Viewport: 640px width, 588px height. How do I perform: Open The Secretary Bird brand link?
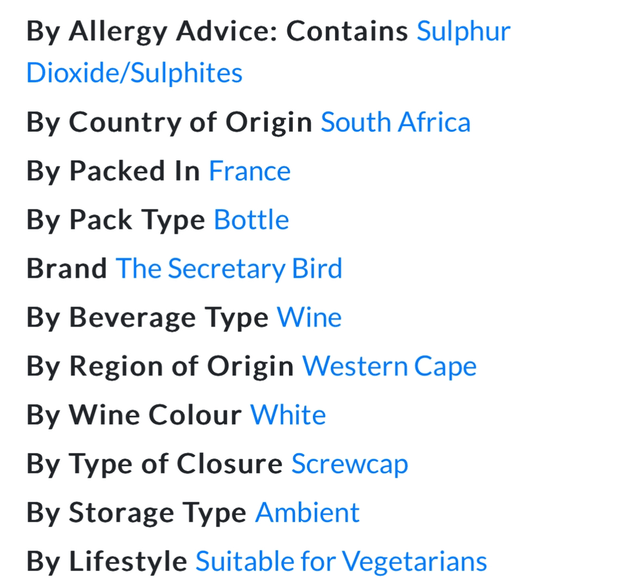pyautogui.click(x=229, y=268)
